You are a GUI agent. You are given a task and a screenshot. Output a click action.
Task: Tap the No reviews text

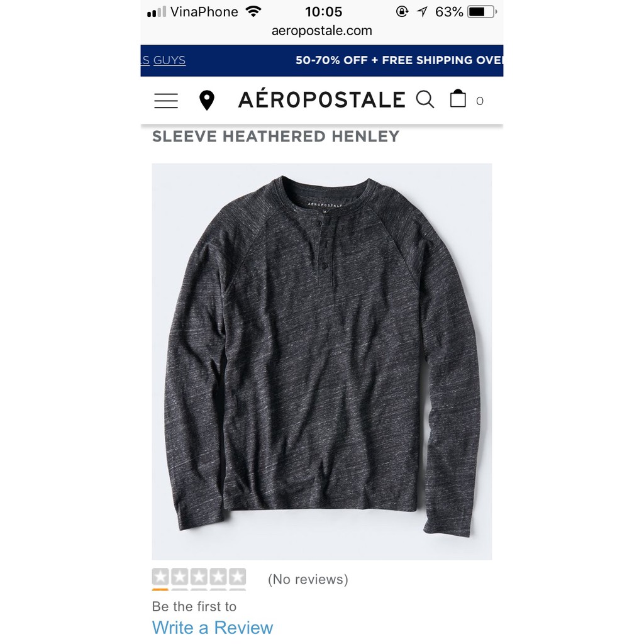[x=308, y=579]
